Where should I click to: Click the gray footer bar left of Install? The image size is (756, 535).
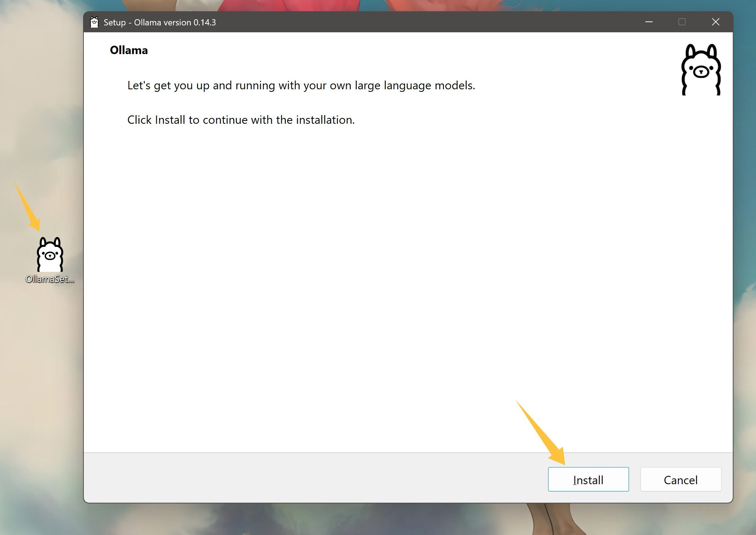point(290,478)
